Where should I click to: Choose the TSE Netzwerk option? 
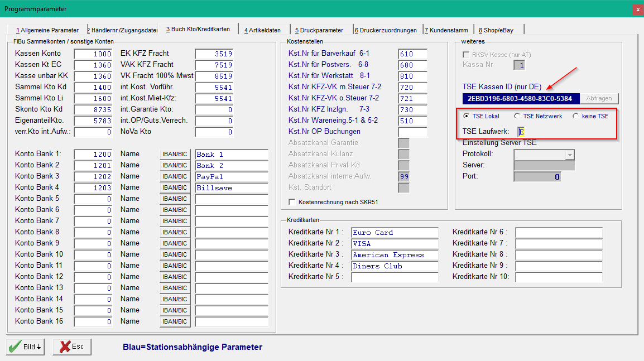click(517, 116)
